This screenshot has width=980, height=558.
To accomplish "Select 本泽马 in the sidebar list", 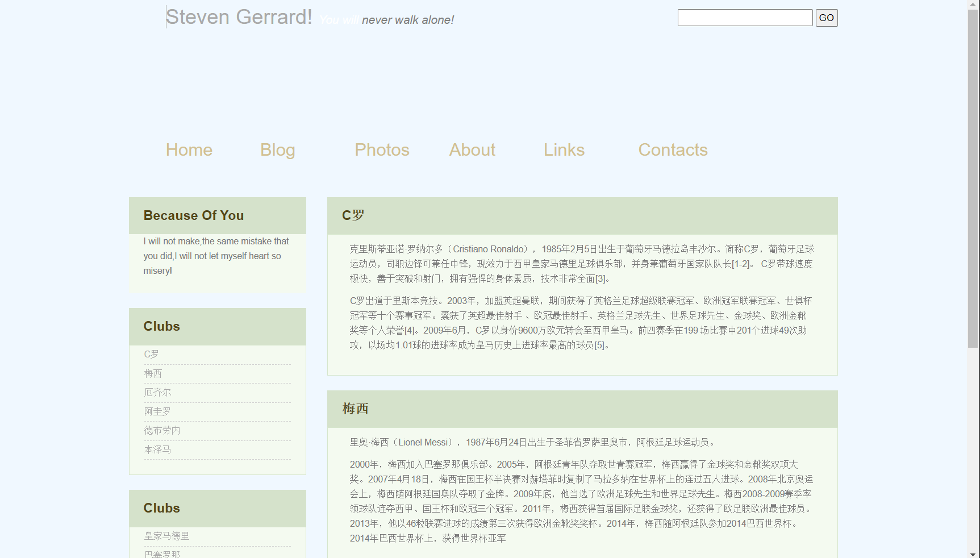I will pos(157,449).
